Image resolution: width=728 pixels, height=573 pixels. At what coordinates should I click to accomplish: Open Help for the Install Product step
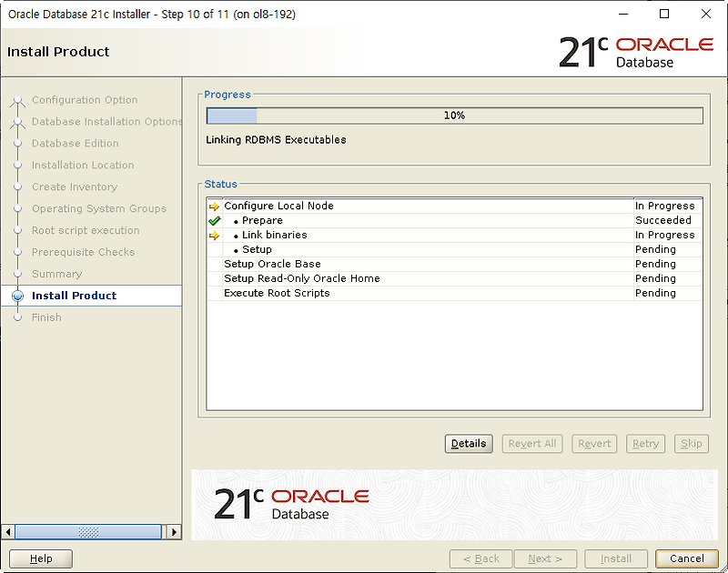(x=40, y=558)
